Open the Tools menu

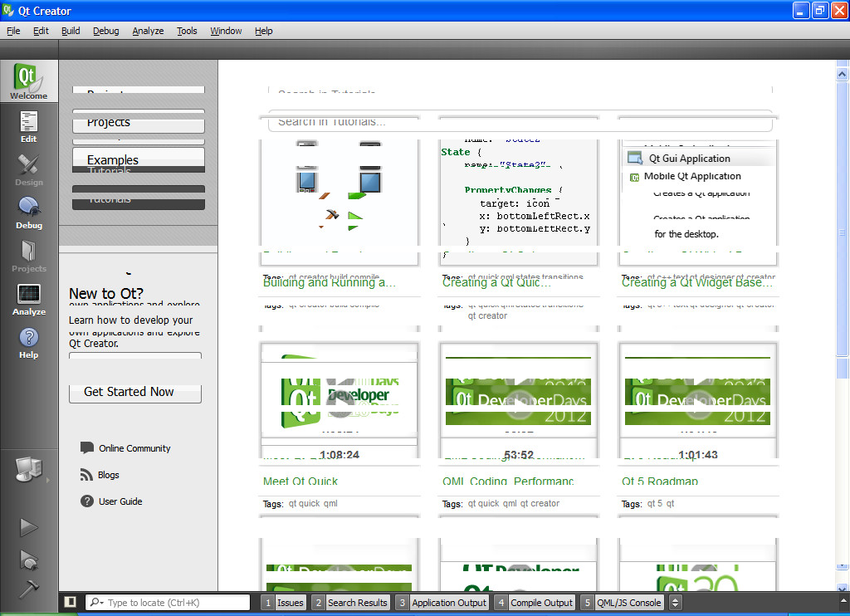coord(187,31)
